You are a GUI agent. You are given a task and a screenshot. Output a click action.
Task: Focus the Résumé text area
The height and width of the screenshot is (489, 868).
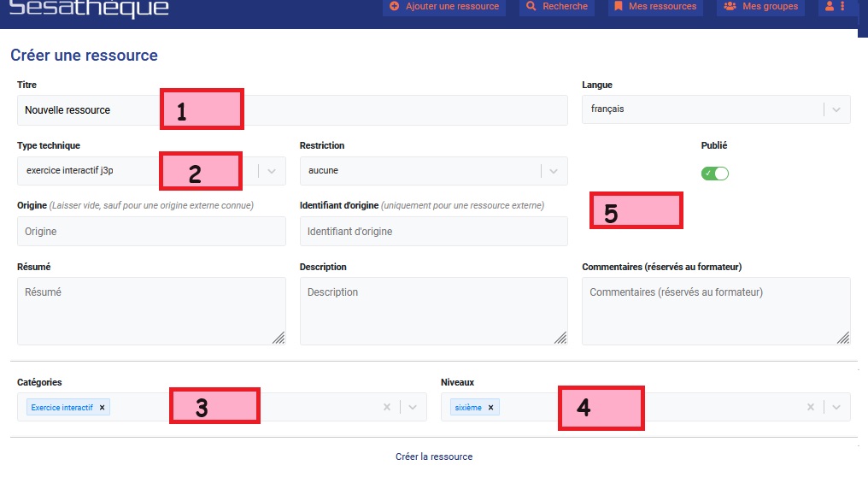click(x=151, y=312)
